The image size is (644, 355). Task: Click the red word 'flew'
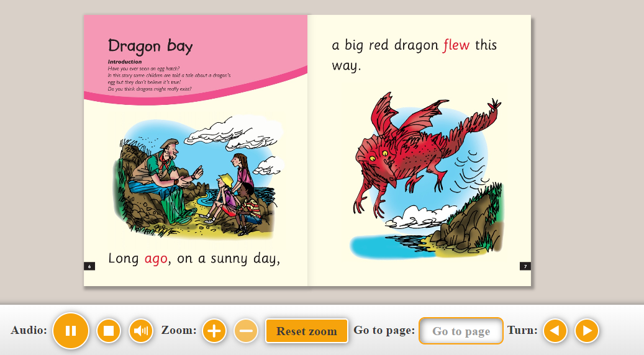pyautogui.click(x=456, y=45)
